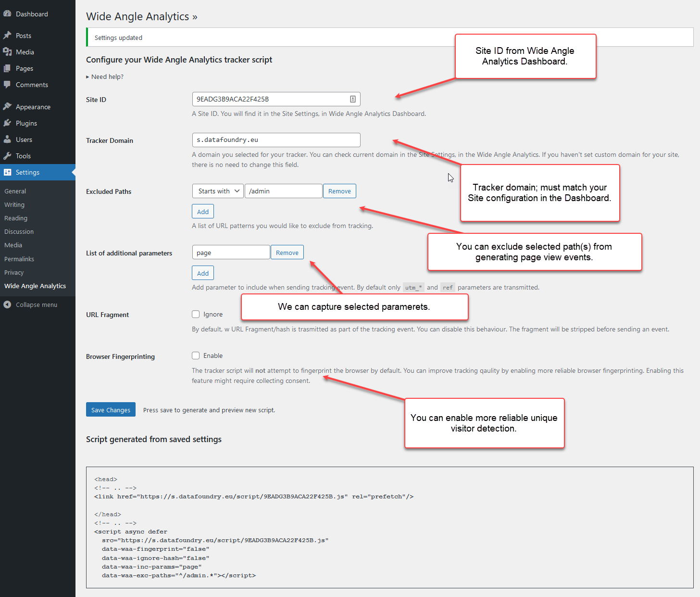700x597 pixels.
Task: Click the Dashboard icon in sidebar
Action: click(7, 14)
